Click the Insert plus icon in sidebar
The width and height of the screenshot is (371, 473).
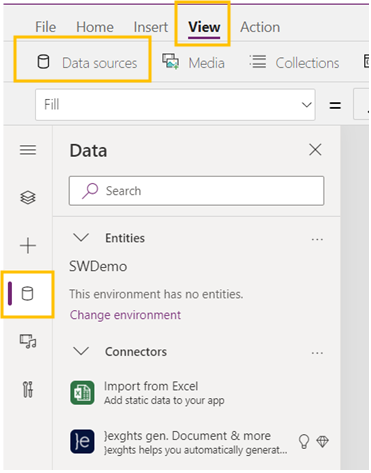click(x=28, y=246)
